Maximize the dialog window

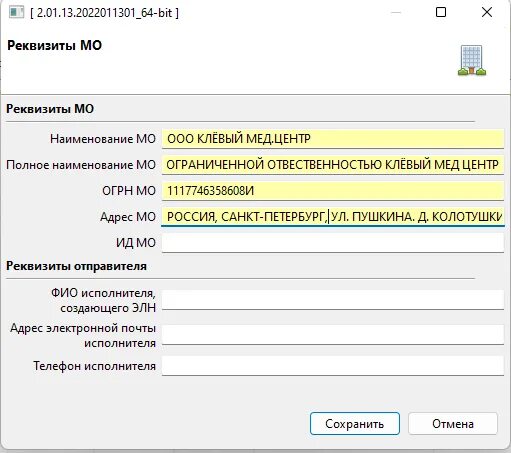pyautogui.click(x=441, y=13)
